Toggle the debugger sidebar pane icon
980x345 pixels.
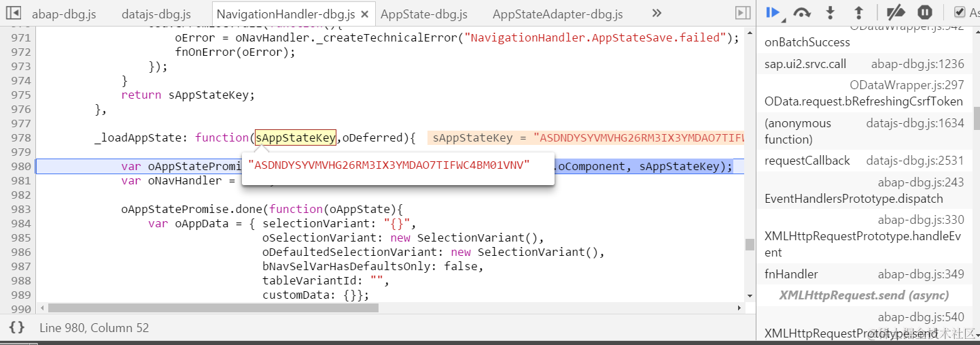click(x=743, y=13)
